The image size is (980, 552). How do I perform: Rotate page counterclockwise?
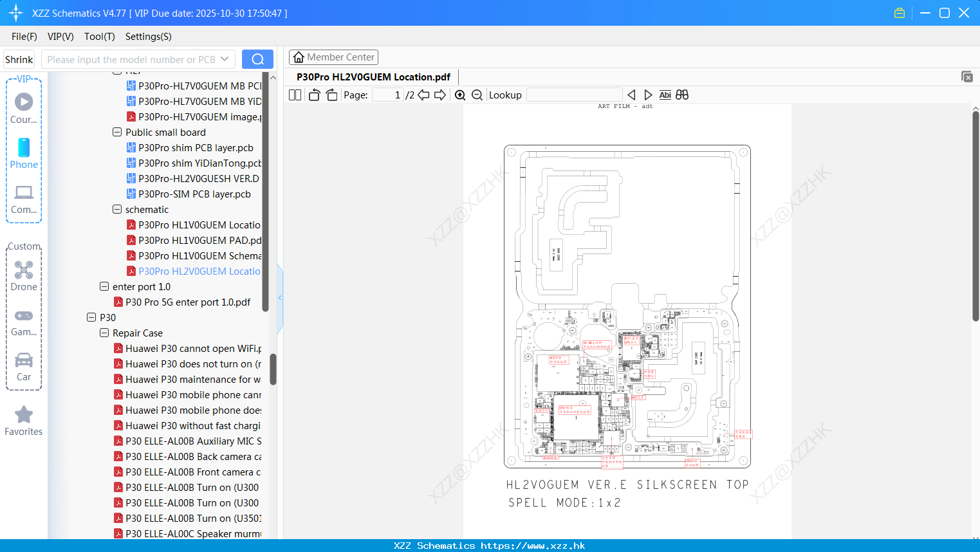pos(314,95)
